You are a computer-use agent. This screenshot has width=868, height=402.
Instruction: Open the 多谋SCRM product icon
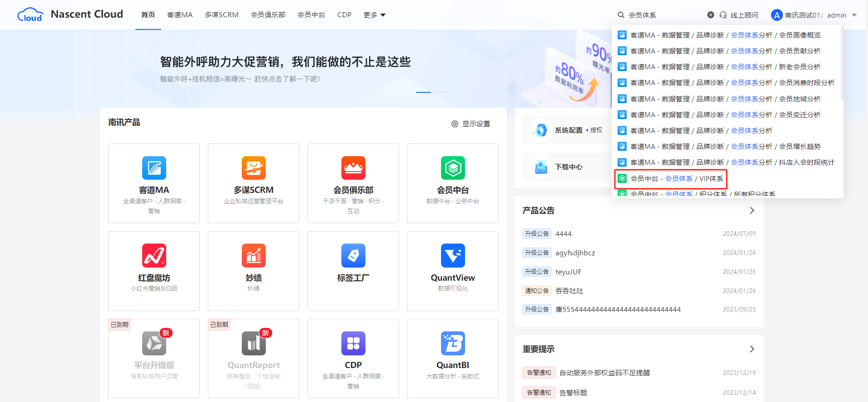click(x=254, y=168)
